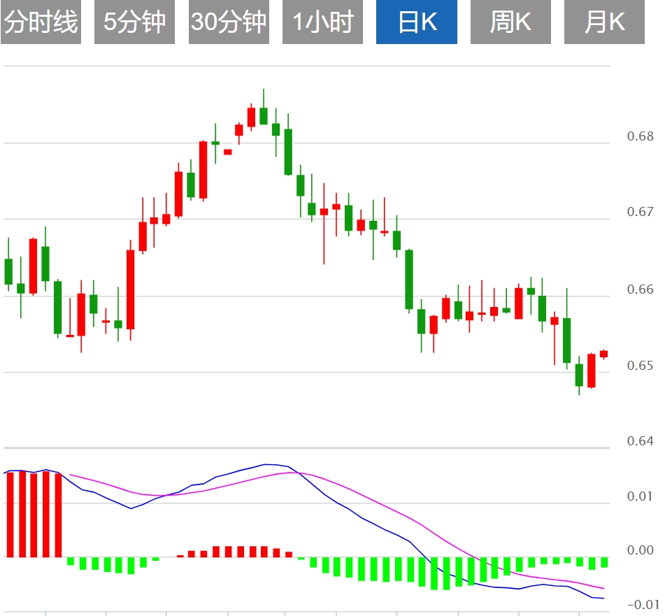Switch to the 1小时 chart view

point(322,22)
